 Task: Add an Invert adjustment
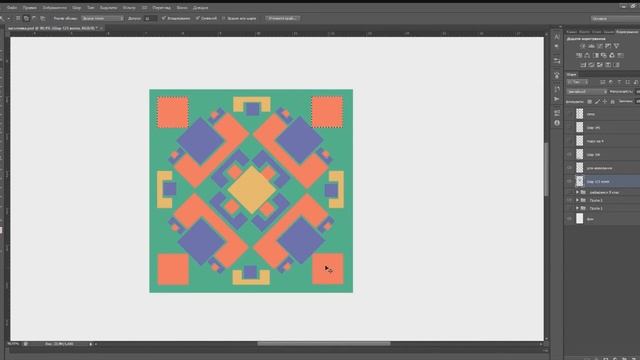(583, 65)
